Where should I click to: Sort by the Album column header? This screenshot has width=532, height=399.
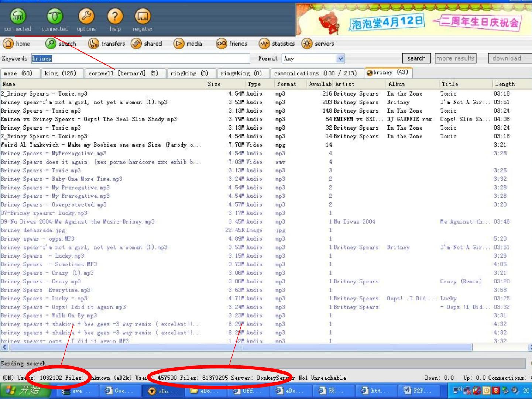(x=413, y=84)
